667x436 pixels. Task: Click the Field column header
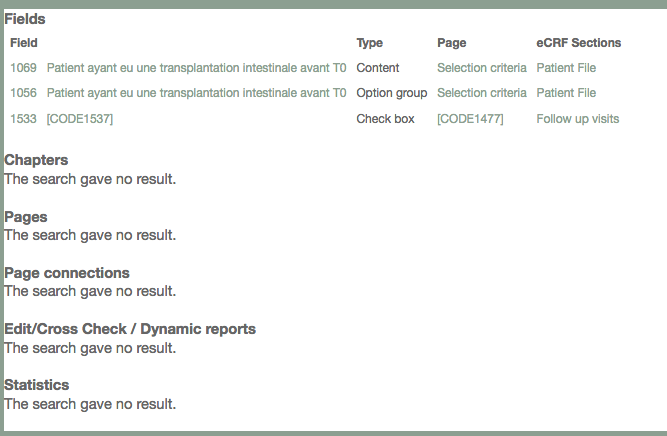[24, 43]
